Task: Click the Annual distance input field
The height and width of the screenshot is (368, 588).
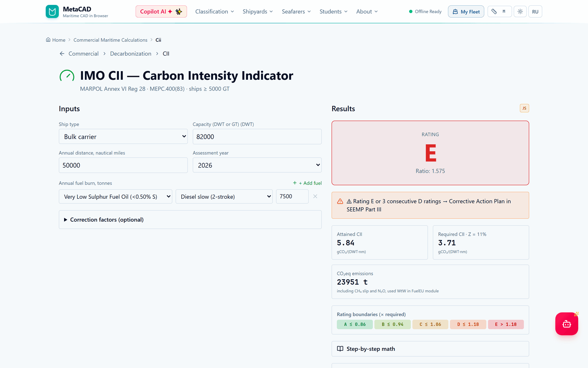Action: pyautogui.click(x=123, y=165)
